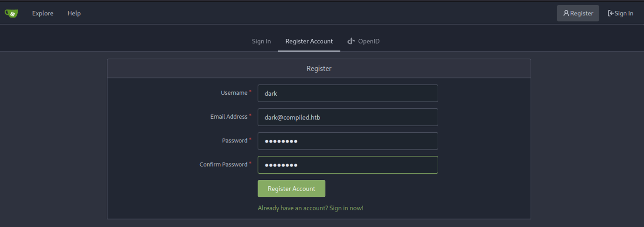Open the Help menu item
Image resolution: width=644 pixels, height=227 pixels.
(74, 13)
